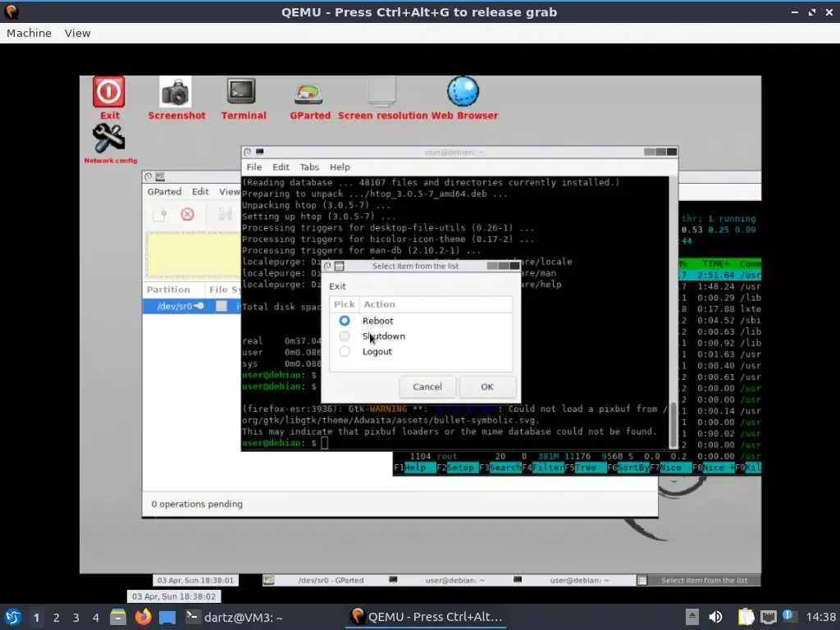Click F3 Search in htop footer
The width and height of the screenshot is (840, 630).
click(x=500, y=468)
